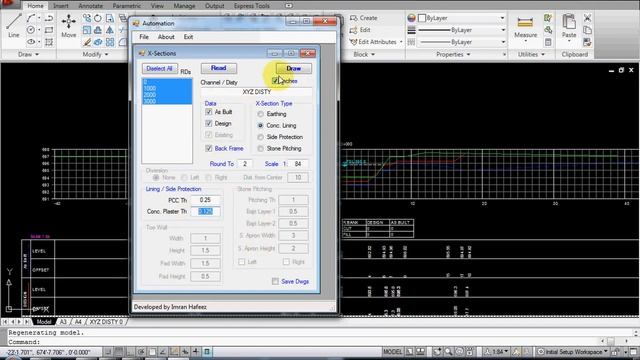Click the Measure utility tool
The width and height of the screenshot is (640, 360).
(x=525, y=27)
